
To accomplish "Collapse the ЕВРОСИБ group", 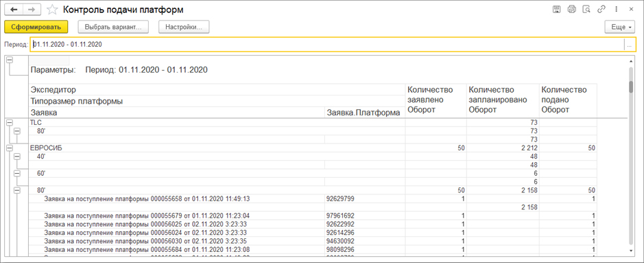I will tap(10, 148).
